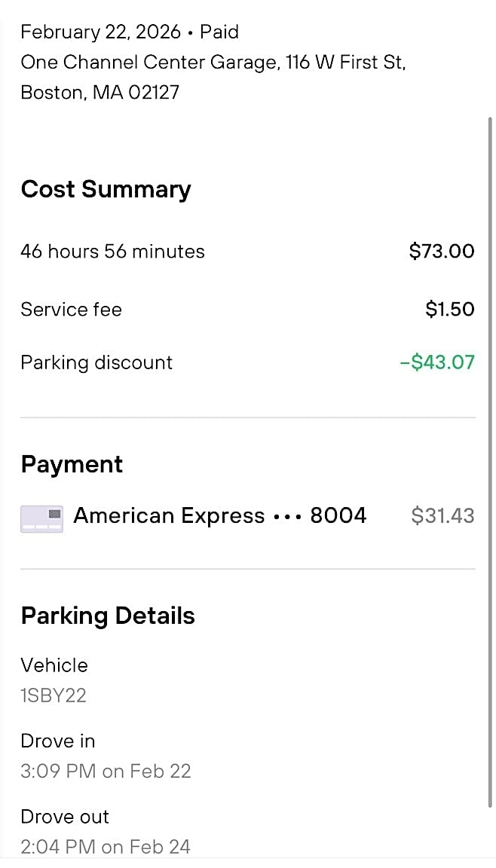Click the One Channel Center Garage address

213,63
